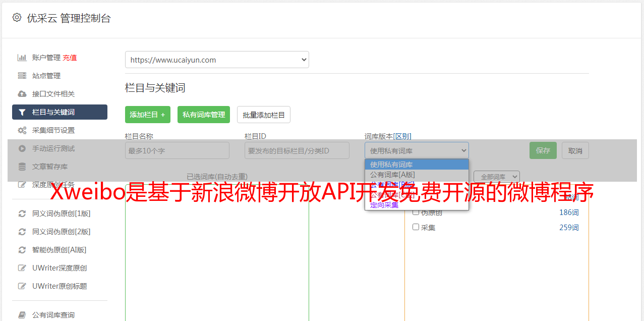Open the 全部词库 filter dropdown

coord(497,177)
